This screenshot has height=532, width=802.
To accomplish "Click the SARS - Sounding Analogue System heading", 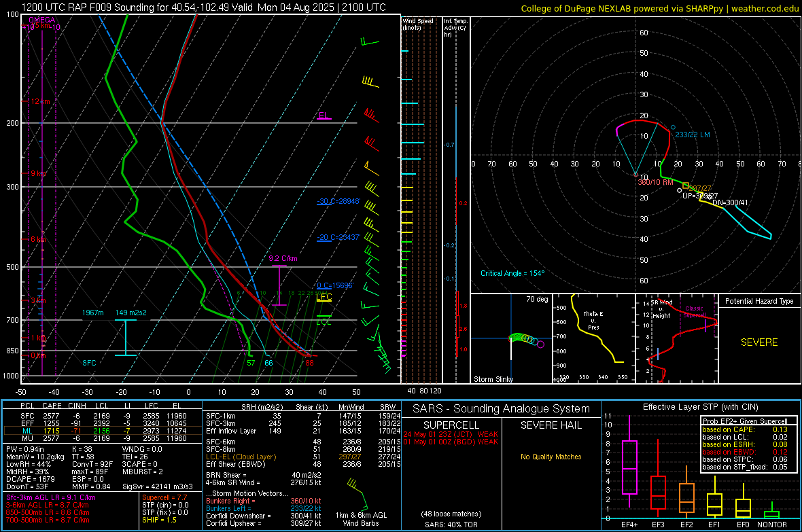I will (502, 409).
